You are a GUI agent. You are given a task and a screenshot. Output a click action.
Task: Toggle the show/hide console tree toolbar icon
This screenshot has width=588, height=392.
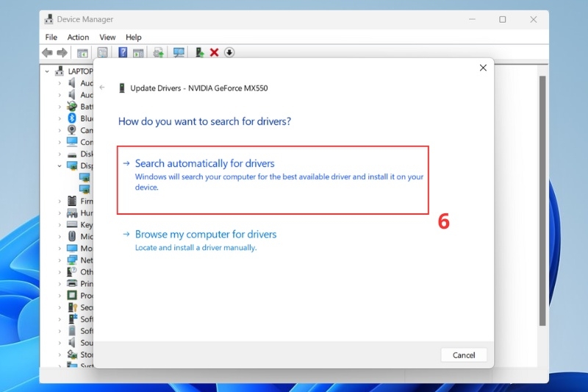pos(82,53)
